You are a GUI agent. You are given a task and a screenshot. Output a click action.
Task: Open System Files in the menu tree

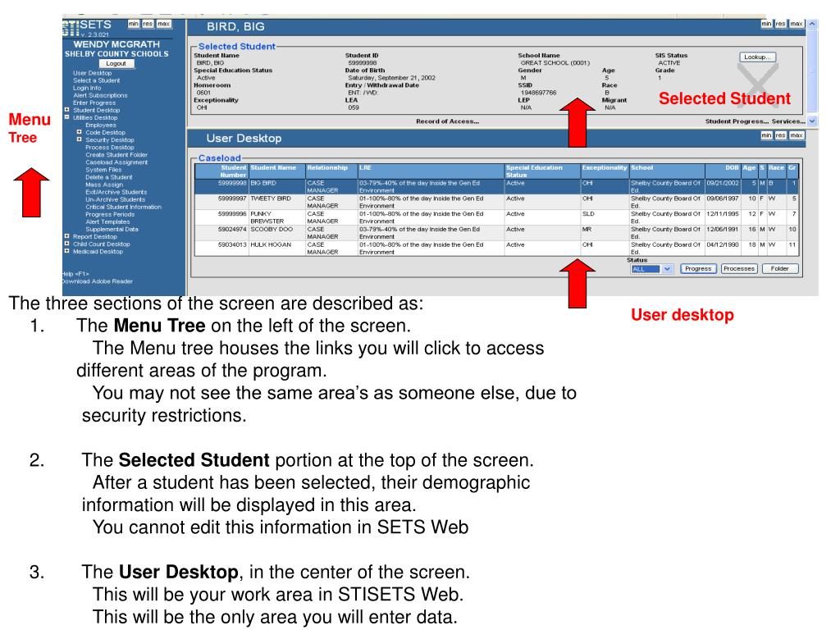click(103, 170)
